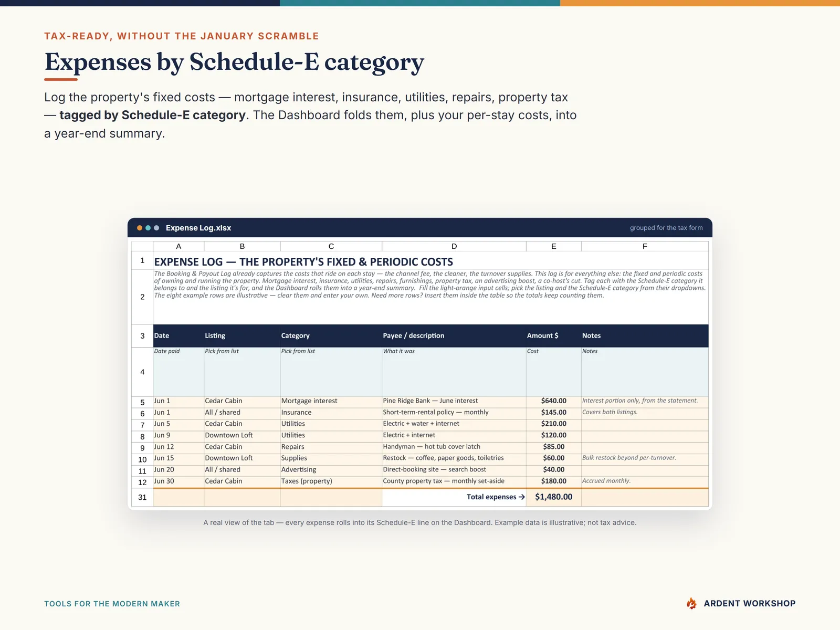Open the 'Repairs' category dropdown cell
The width and height of the screenshot is (840, 630).
point(331,447)
